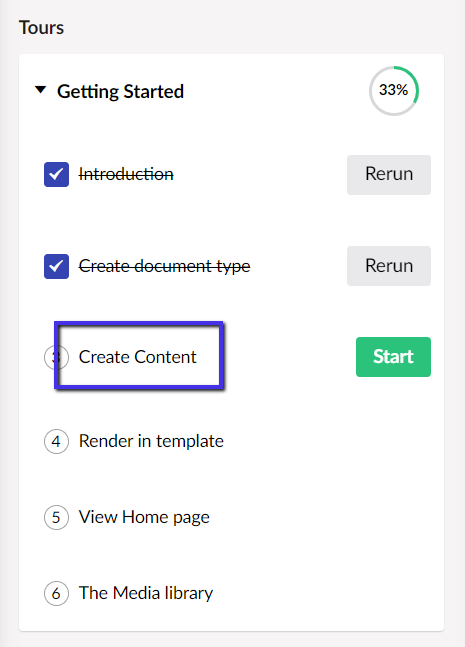Click step 3 number circle icon
This screenshot has height=647, width=465.
56,357
